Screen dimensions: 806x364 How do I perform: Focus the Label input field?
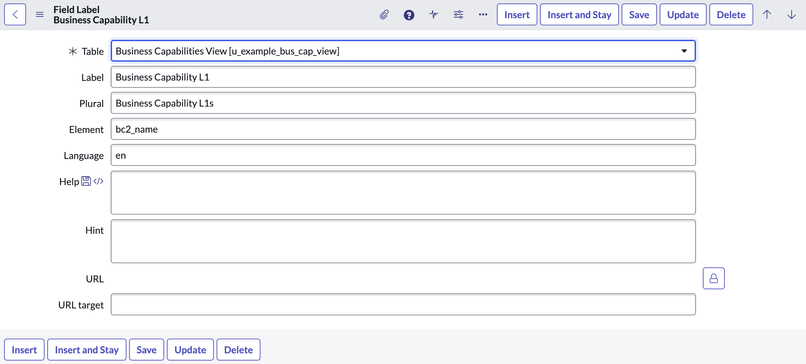click(x=403, y=77)
